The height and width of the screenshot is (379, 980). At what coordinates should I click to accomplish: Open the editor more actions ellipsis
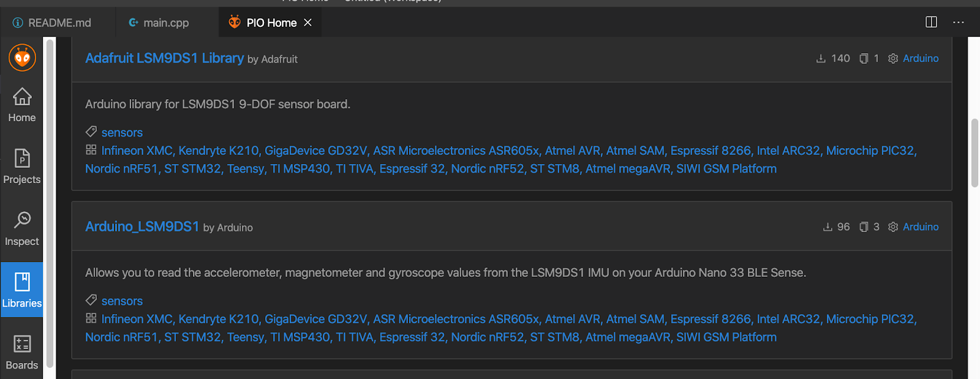click(x=959, y=22)
